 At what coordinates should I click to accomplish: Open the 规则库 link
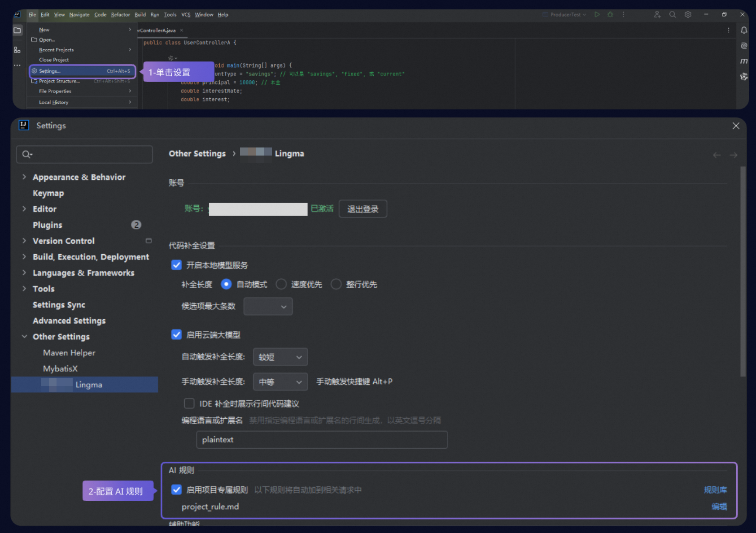tap(715, 490)
